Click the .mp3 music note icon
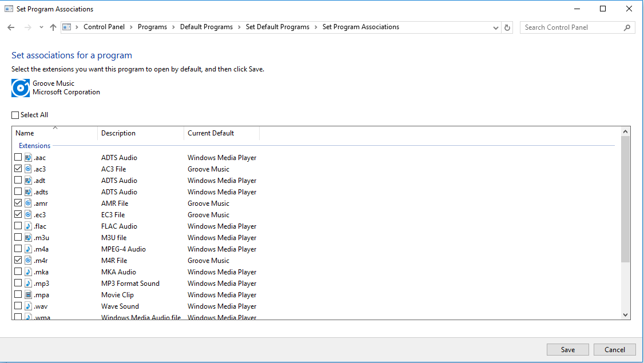 [x=28, y=284]
